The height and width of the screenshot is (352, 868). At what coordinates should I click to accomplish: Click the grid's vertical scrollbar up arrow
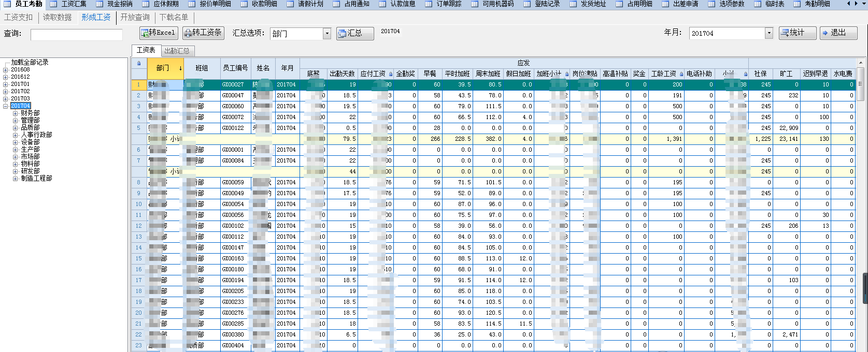tap(860, 63)
